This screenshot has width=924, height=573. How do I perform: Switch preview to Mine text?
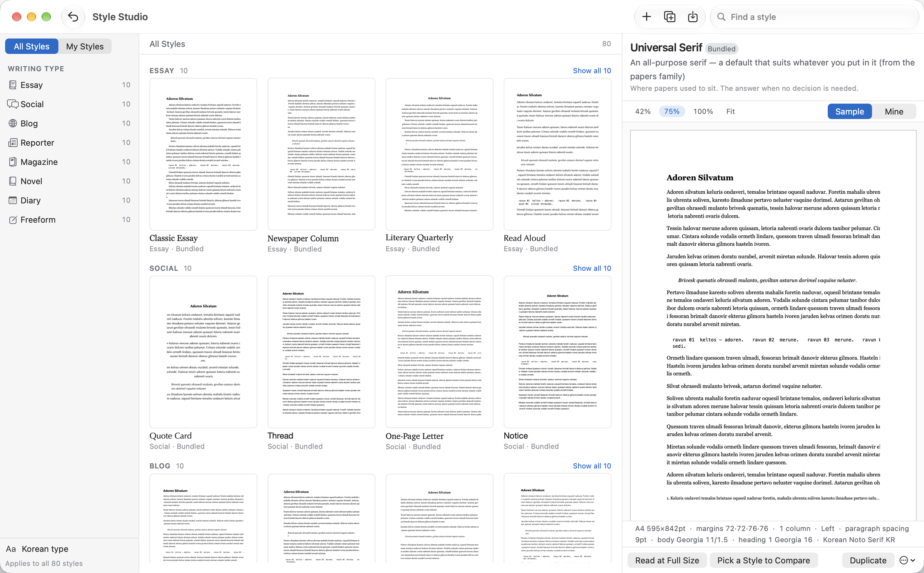tap(894, 112)
